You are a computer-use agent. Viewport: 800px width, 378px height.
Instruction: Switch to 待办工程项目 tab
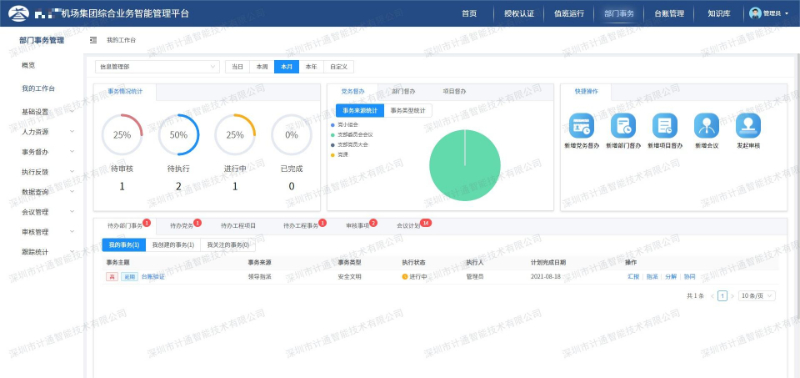coord(238,225)
